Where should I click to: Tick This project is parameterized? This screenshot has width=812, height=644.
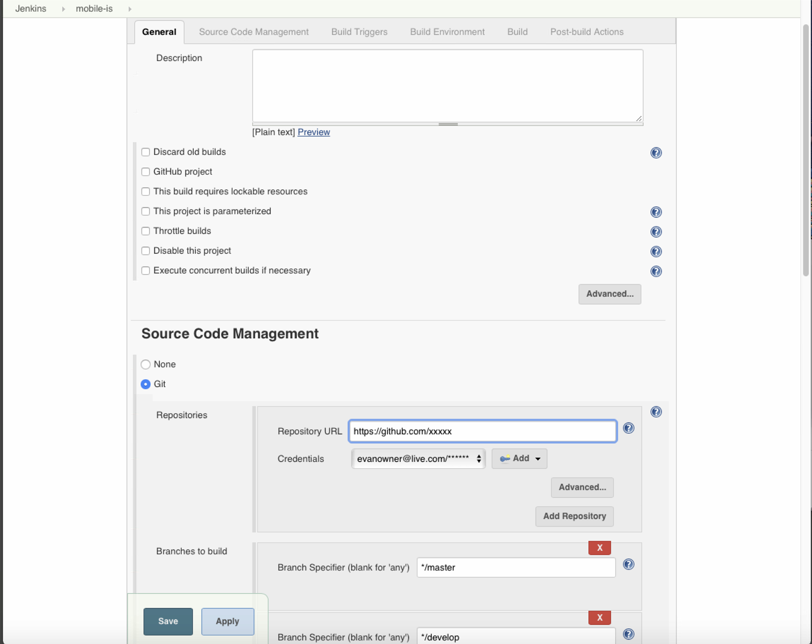coord(145,211)
